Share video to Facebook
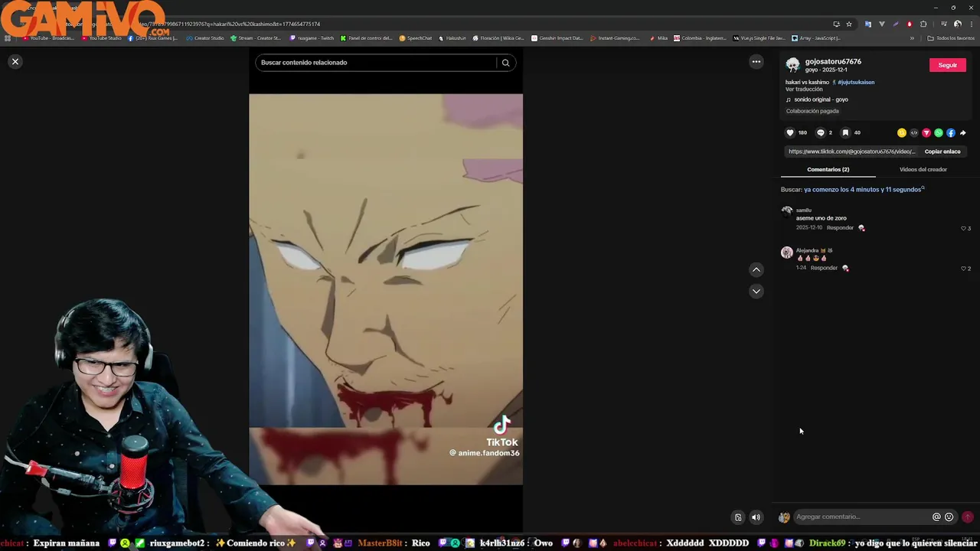This screenshot has width=980, height=551. 951,132
